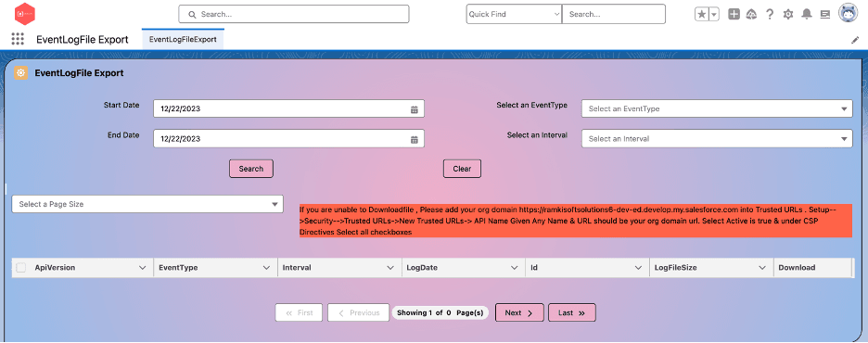Open the user profile avatar
868x343 pixels.
(849, 13)
